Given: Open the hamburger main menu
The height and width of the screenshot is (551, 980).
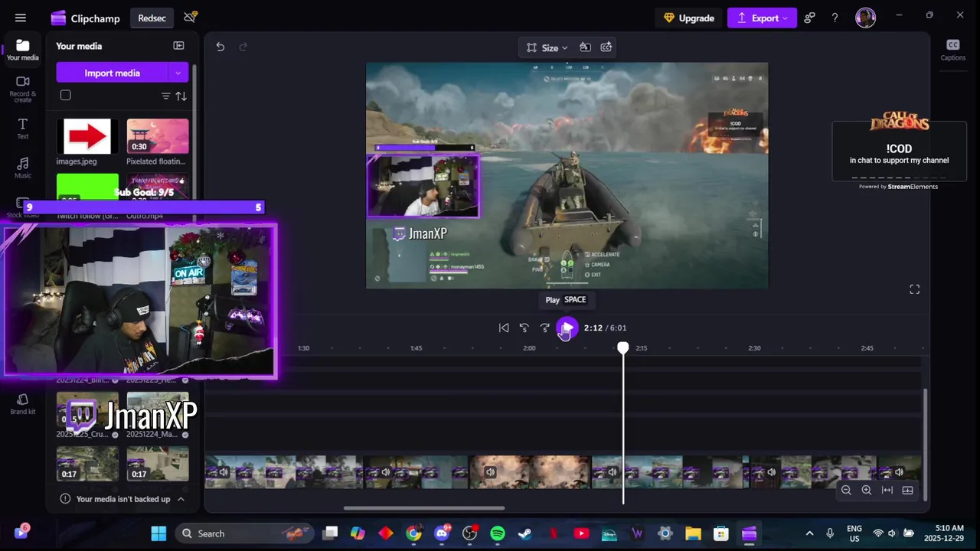Looking at the screenshot, I should click(21, 18).
